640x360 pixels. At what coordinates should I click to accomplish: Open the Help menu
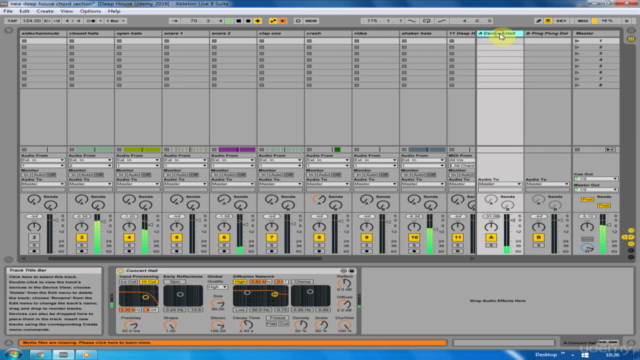pyautogui.click(x=114, y=11)
